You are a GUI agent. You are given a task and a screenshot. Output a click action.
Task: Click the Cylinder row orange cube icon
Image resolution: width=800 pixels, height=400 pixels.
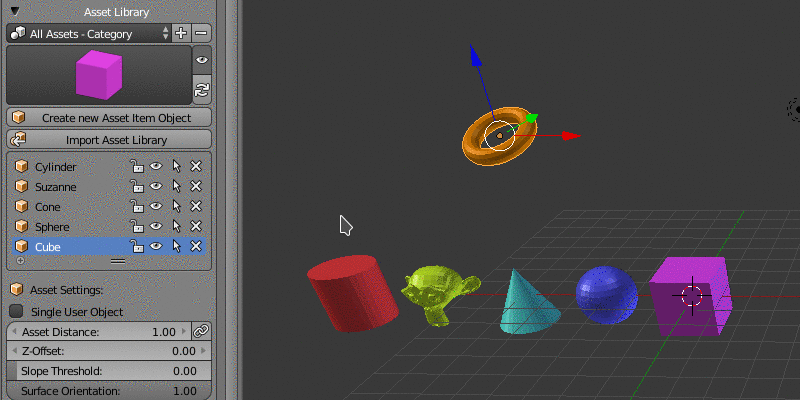tap(21, 166)
